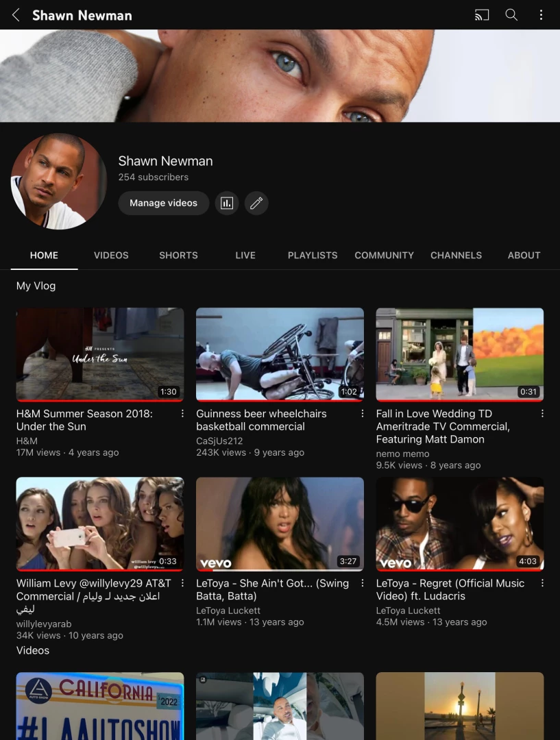Play the Fall in Love Wedding thumbnail

460,354
